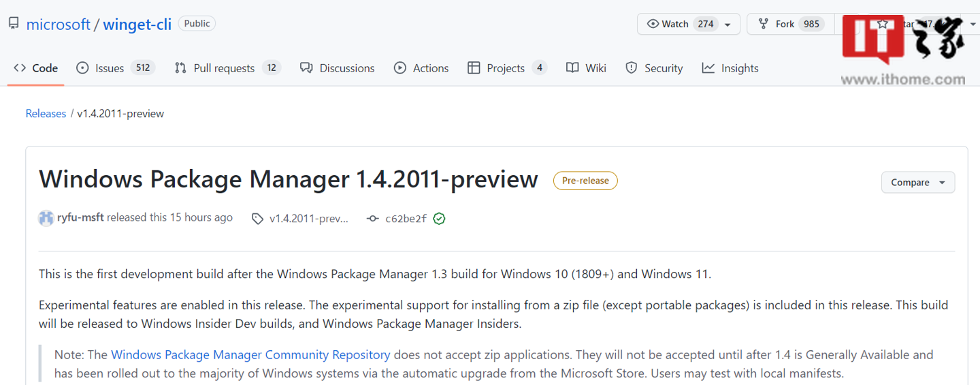Open the Actions tab

421,68
